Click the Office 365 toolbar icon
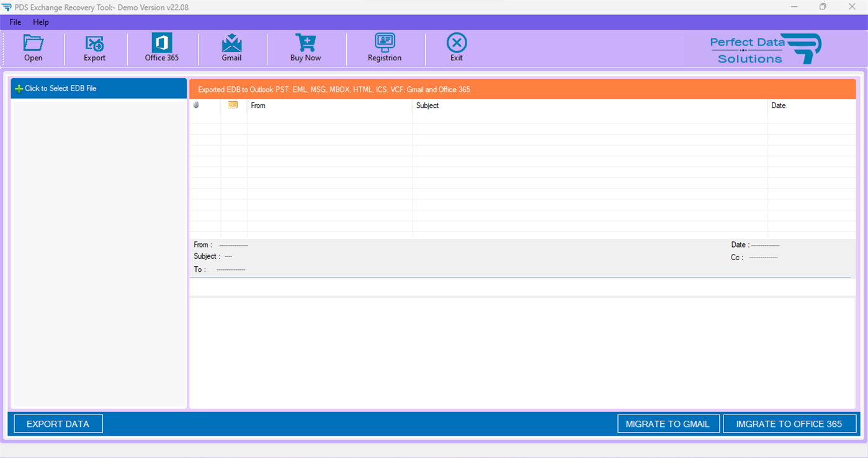This screenshot has height=458, width=868. click(161, 48)
